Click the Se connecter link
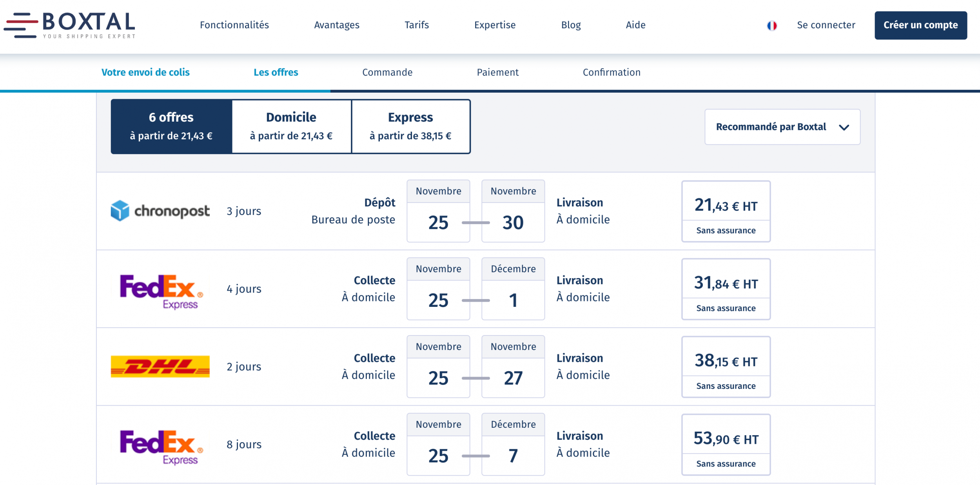Image resolution: width=980 pixels, height=485 pixels. (x=826, y=25)
